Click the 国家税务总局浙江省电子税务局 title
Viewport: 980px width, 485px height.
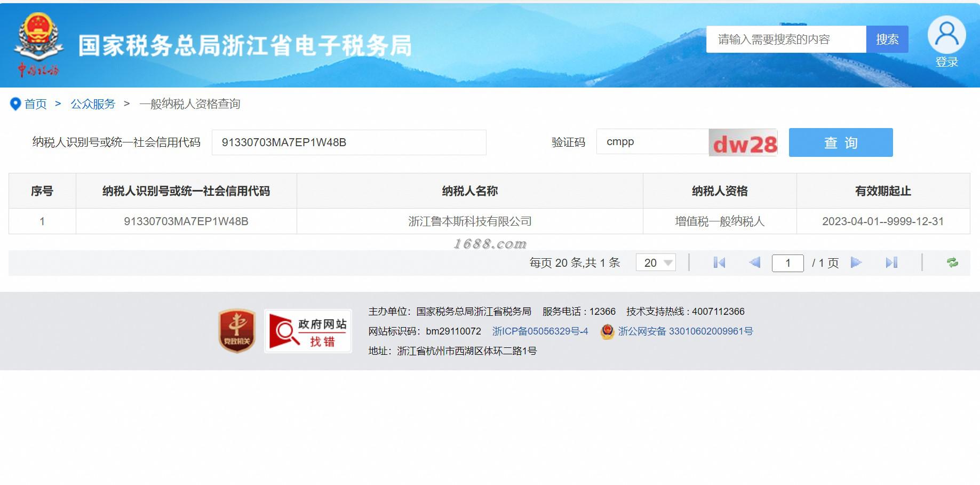point(245,45)
